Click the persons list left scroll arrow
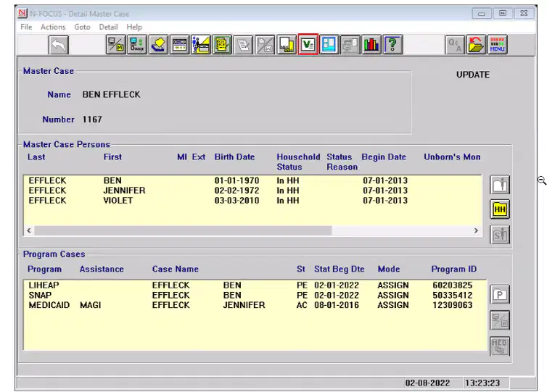Viewport: 547px width, 392px height. tap(29, 230)
